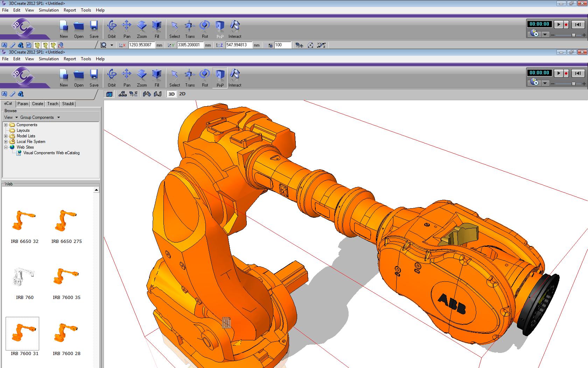The width and height of the screenshot is (588, 368).
Task: Click X coordinate field 1293.953087
Action: pos(141,45)
